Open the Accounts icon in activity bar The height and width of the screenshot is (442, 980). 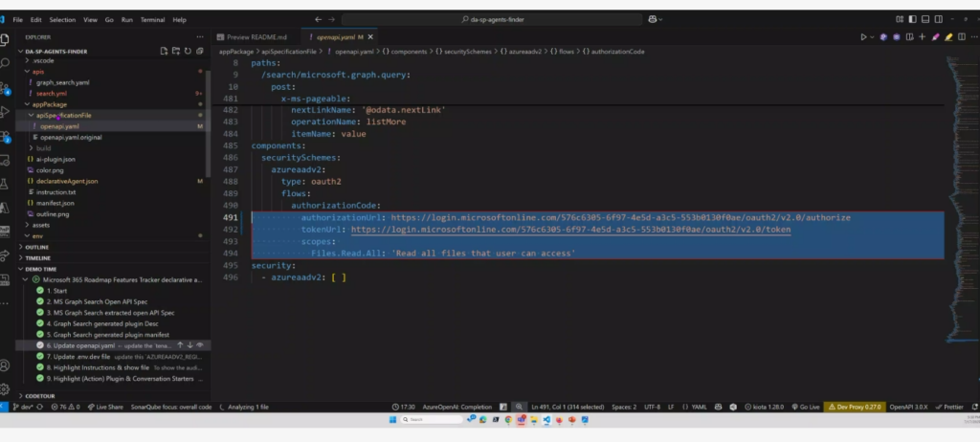tap(5, 365)
